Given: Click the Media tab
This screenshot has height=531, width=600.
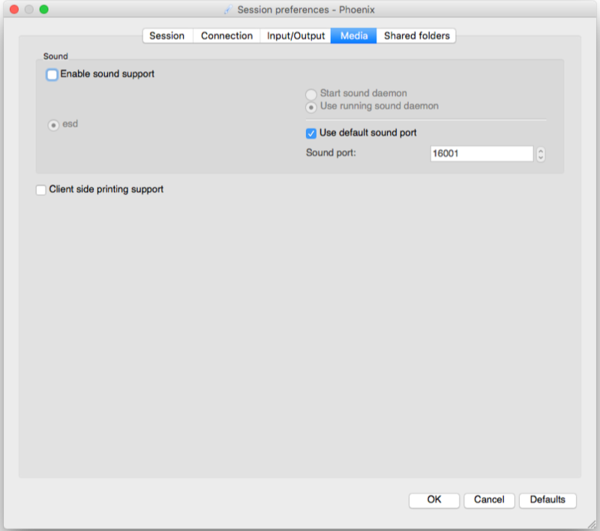Looking at the screenshot, I should click(x=353, y=36).
